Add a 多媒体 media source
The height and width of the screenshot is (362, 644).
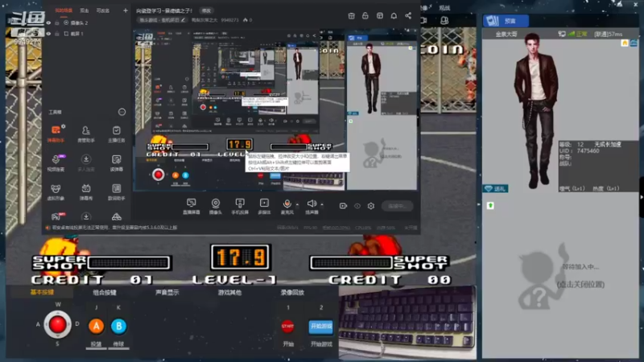click(264, 206)
